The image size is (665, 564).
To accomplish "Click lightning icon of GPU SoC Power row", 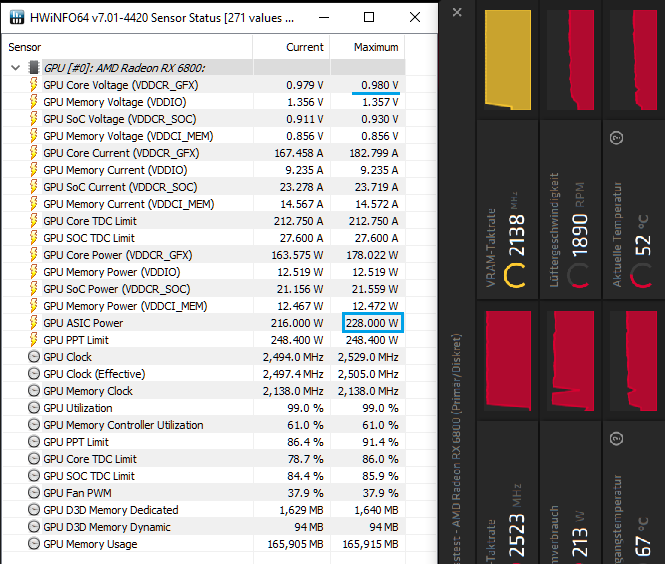I will pos(34,289).
